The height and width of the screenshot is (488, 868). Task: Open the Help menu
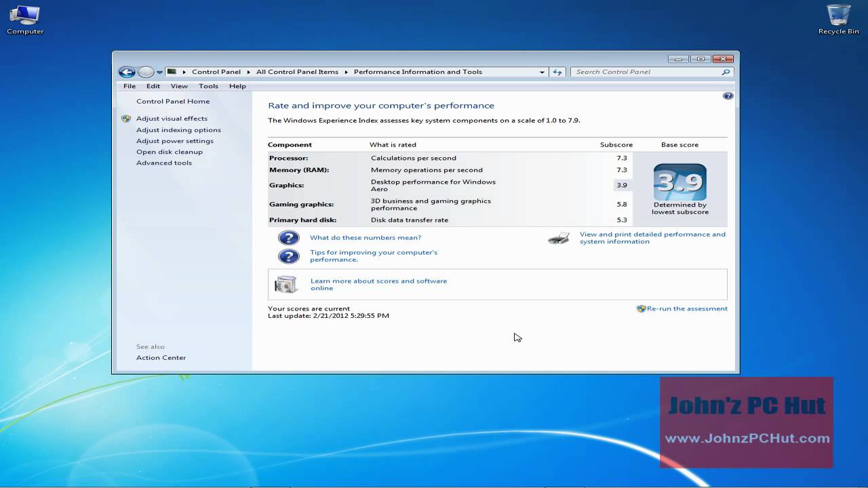tap(237, 86)
